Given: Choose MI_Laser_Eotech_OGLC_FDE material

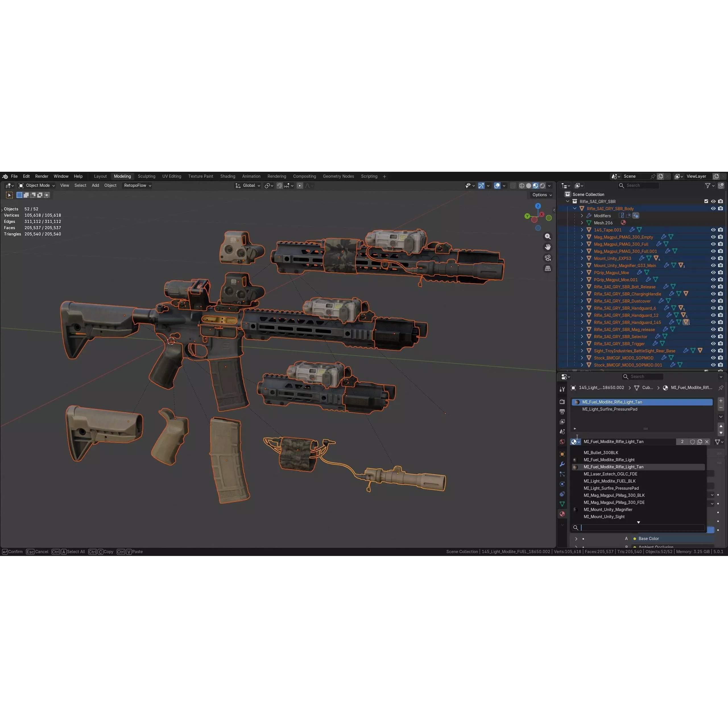Looking at the screenshot, I should click(x=611, y=474).
